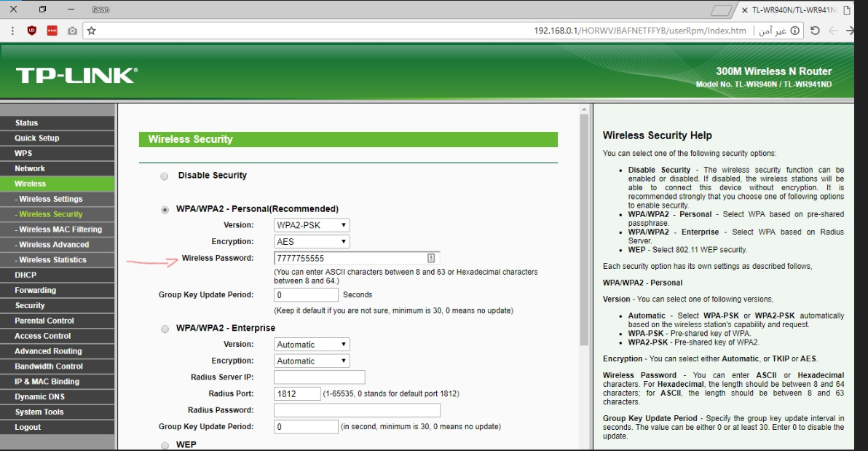Click the uBlock shield extension icon
The width and height of the screenshot is (868, 451).
tap(32, 31)
